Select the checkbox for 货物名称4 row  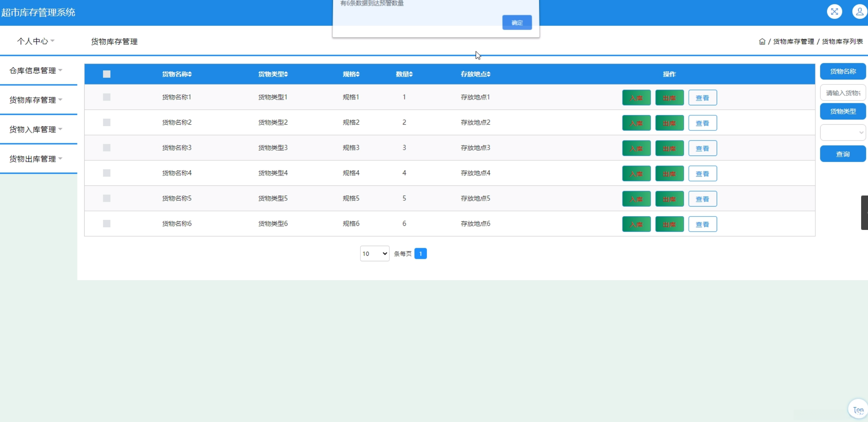(x=107, y=173)
